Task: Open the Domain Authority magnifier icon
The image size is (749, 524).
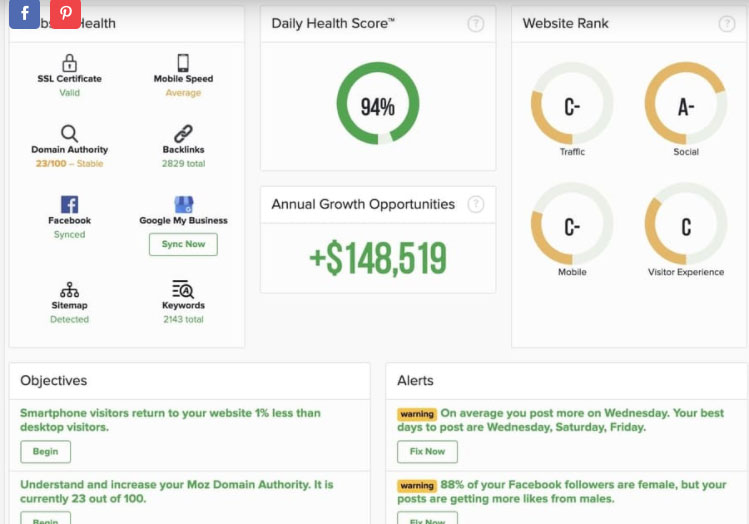Action: coord(70,133)
